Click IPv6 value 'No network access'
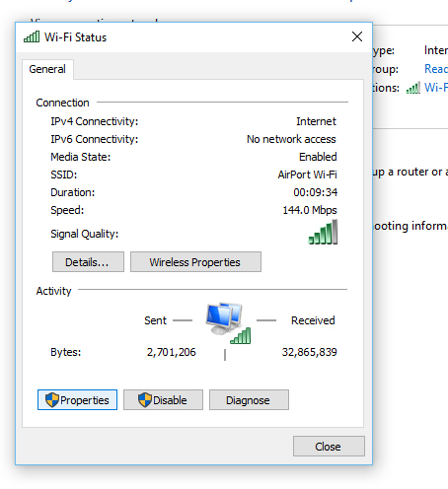The width and height of the screenshot is (448, 489). pyautogui.click(x=291, y=139)
